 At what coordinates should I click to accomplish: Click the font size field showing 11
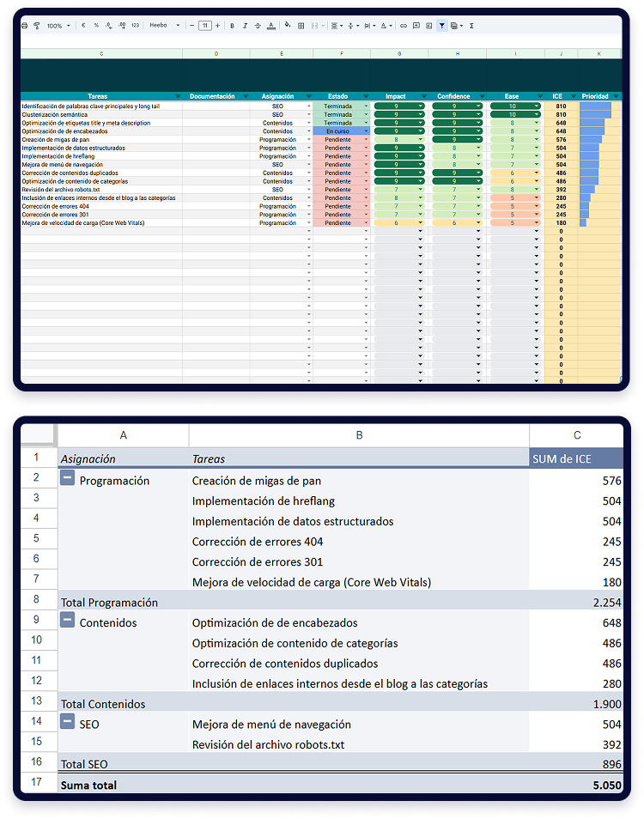pos(204,26)
